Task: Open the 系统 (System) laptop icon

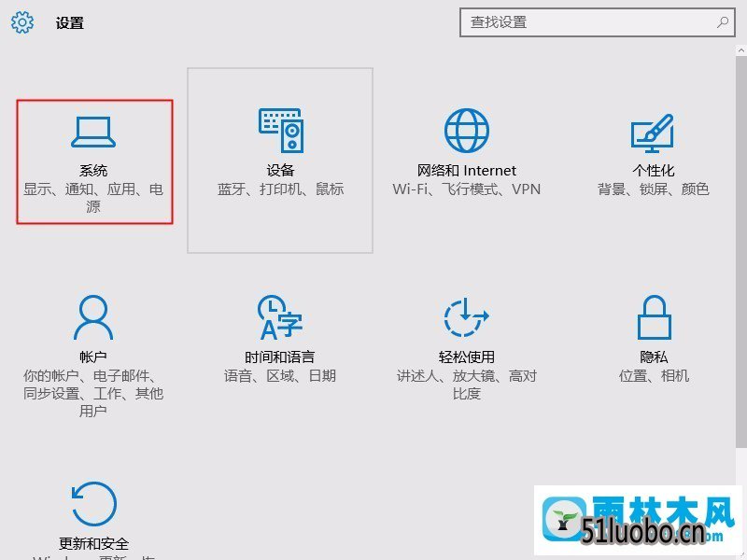Action: tap(93, 132)
